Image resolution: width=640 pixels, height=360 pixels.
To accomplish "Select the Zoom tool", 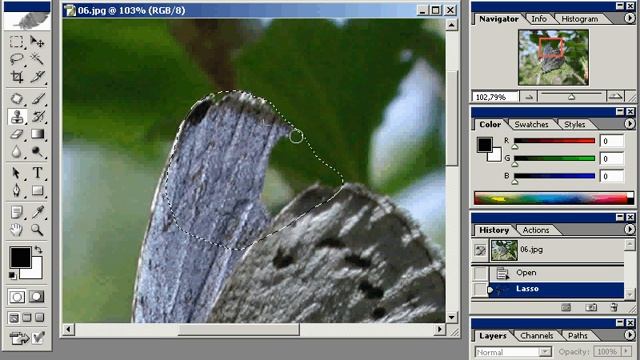I will coord(37,230).
